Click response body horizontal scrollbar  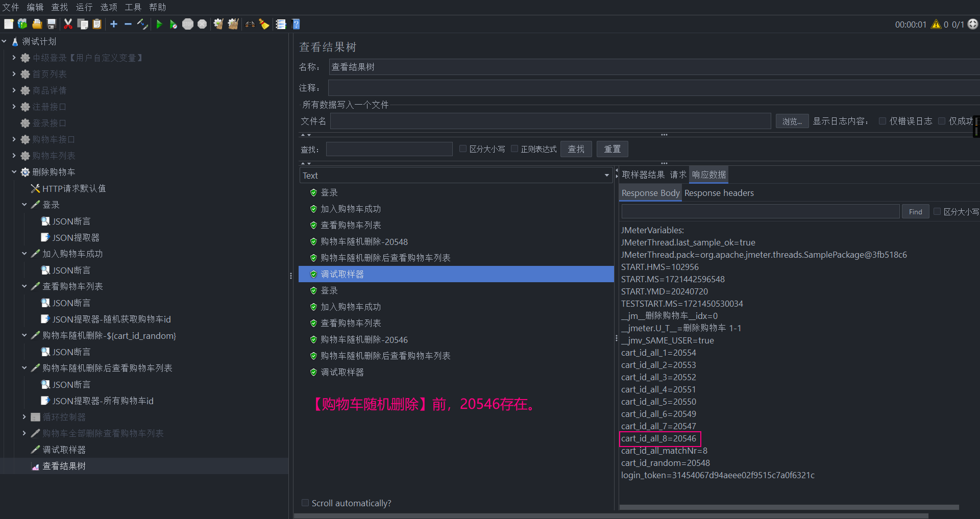pyautogui.click(x=789, y=507)
